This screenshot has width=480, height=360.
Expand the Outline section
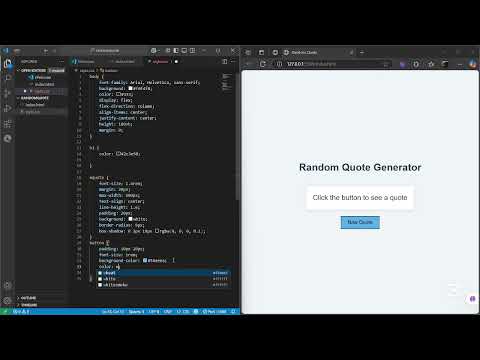click(x=28, y=298)
